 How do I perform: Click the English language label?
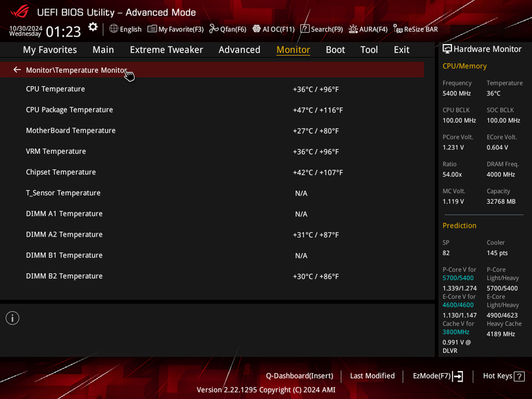[x=131, y=29]
